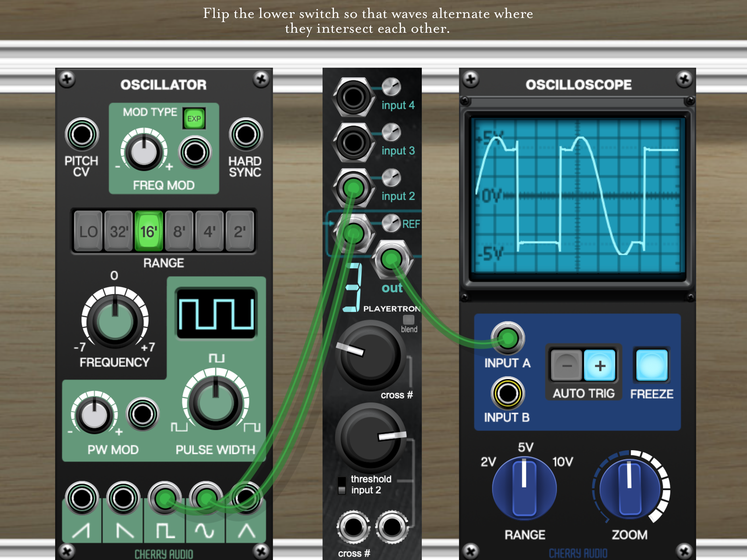Select the 8' range button
This screenshot has width=747, height=560.
pos(179,232)
